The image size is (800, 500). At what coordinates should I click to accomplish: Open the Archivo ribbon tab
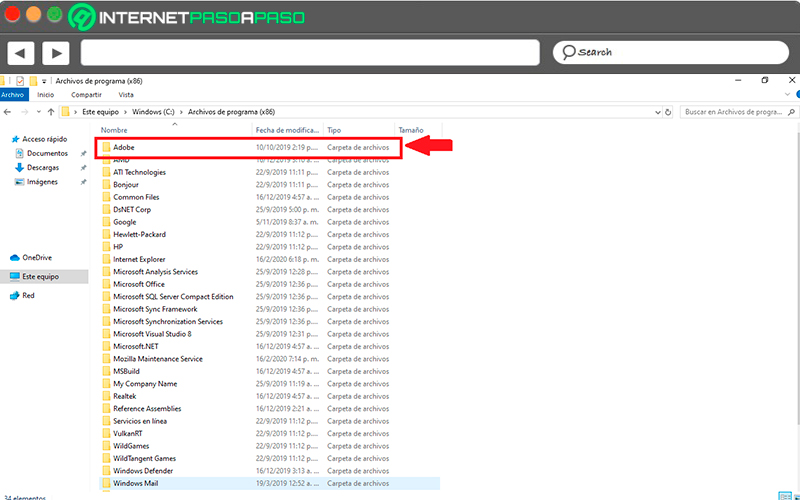(13, 95)
